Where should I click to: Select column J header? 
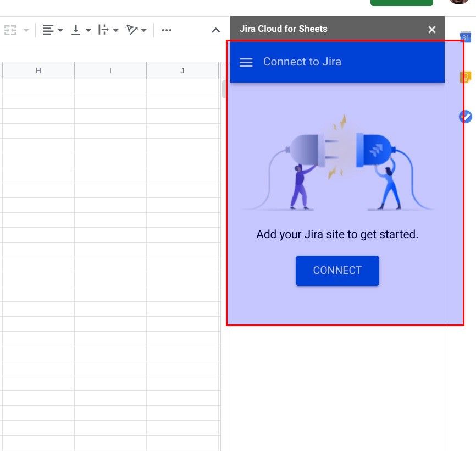(x=182, y=70)
